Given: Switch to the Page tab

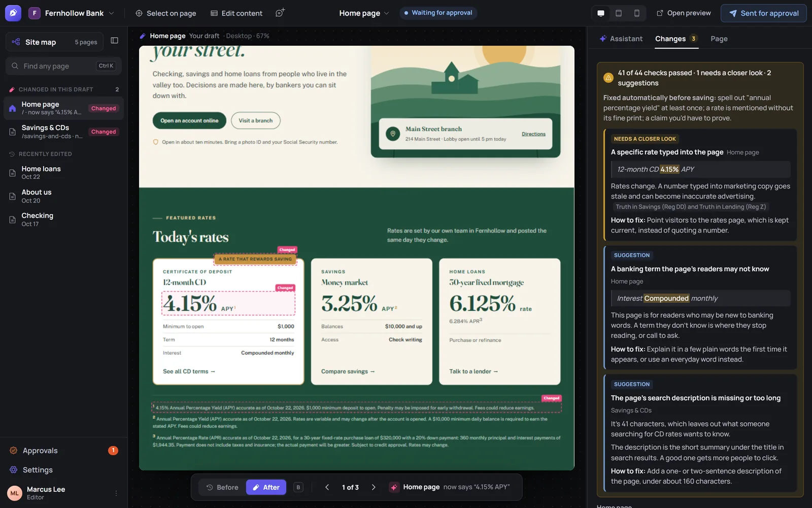Looking at the screenshot, I should tap(719, 39).
